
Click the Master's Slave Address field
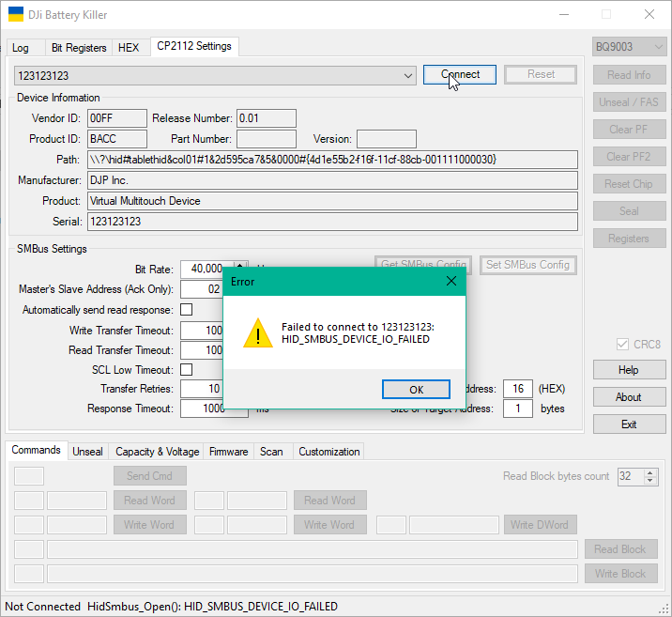click(202, 289)
